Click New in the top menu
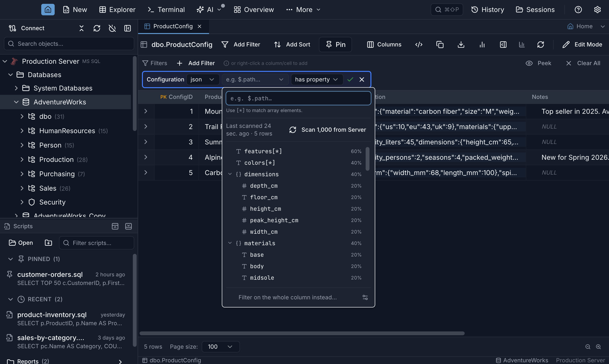Viewport: 609px width, 364px height. [75, 10]
